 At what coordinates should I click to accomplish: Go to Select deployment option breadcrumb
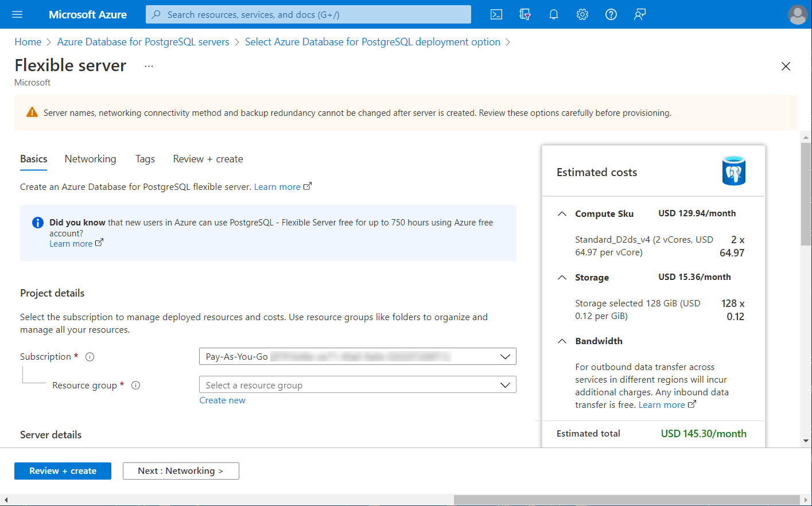372,42
